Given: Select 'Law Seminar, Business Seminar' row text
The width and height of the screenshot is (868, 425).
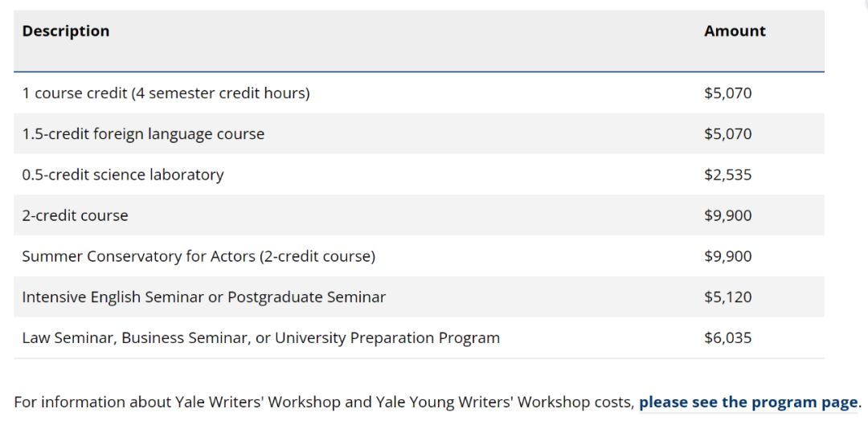Looking at the screenshot, I should (x=260, y=337).
